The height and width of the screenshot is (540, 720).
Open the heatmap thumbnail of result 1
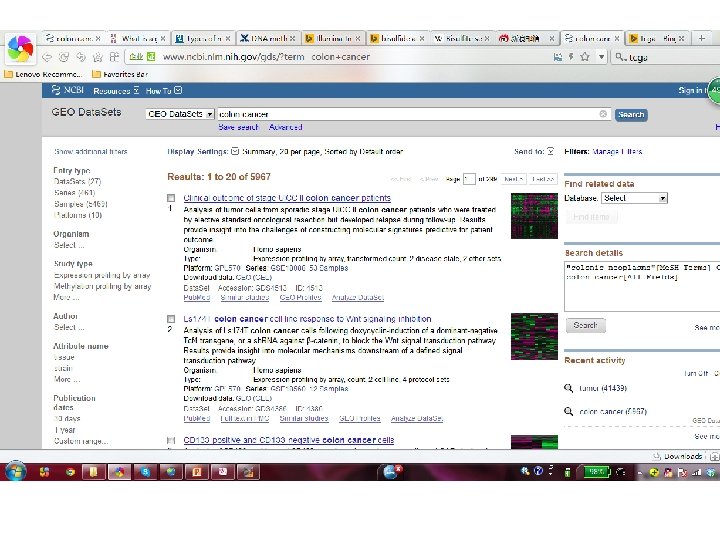pyautogui.click(x=534, y=216)
